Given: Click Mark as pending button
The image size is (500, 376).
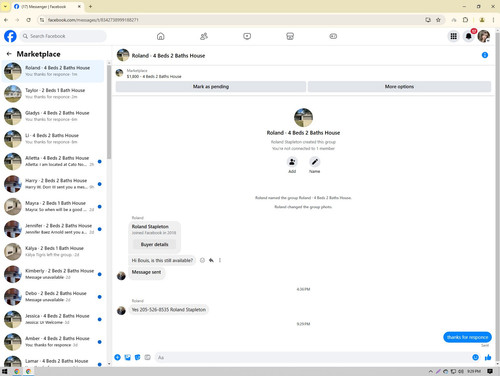Looking at the screenshot, I should (x=211, y=87).
